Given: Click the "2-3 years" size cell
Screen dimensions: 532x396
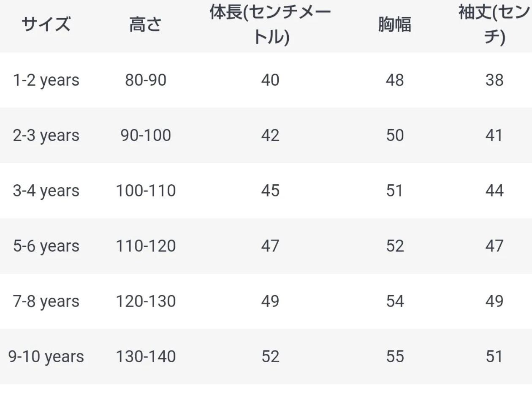Looking at the screenshot, I should pyautogui.click(x=46, y=135).
